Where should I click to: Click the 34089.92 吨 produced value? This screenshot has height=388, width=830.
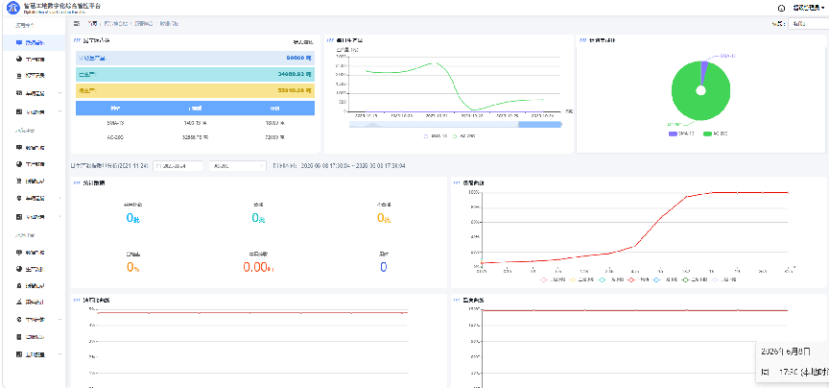tap(295, 75)
